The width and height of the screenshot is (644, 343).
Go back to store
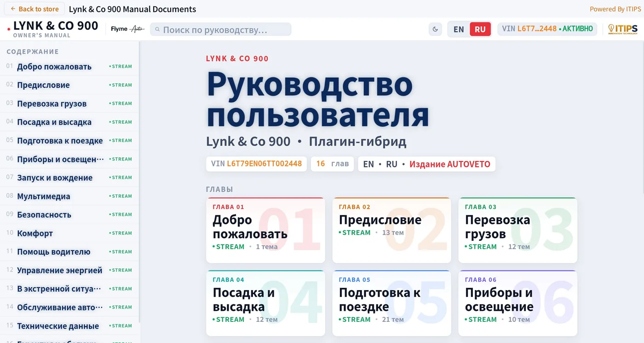click(x=34, y=9)
